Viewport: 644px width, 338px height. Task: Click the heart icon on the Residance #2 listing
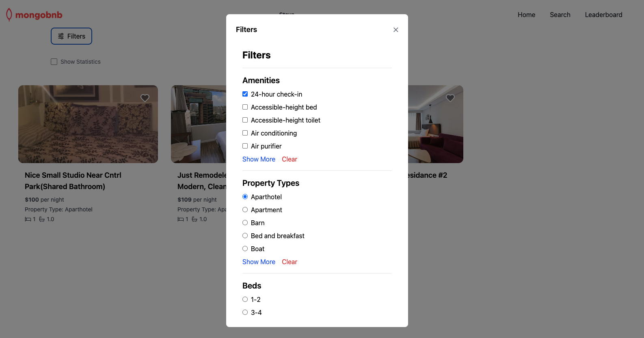pos(450,98)
